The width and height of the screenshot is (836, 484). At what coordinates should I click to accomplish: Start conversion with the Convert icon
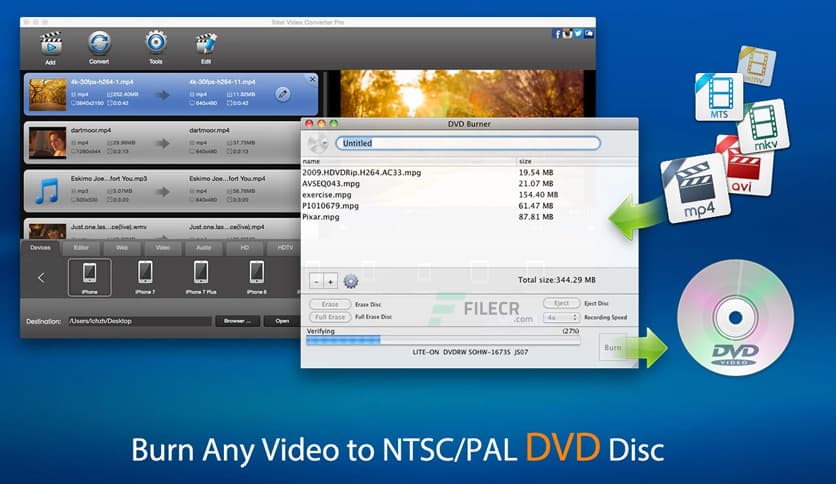tap(99, 43)
